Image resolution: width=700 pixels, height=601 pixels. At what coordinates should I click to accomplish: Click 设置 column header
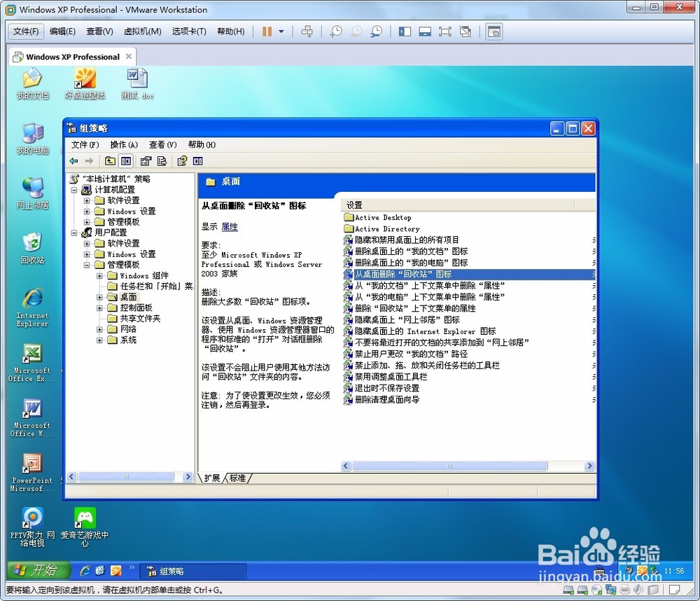[x=458, y=205]
